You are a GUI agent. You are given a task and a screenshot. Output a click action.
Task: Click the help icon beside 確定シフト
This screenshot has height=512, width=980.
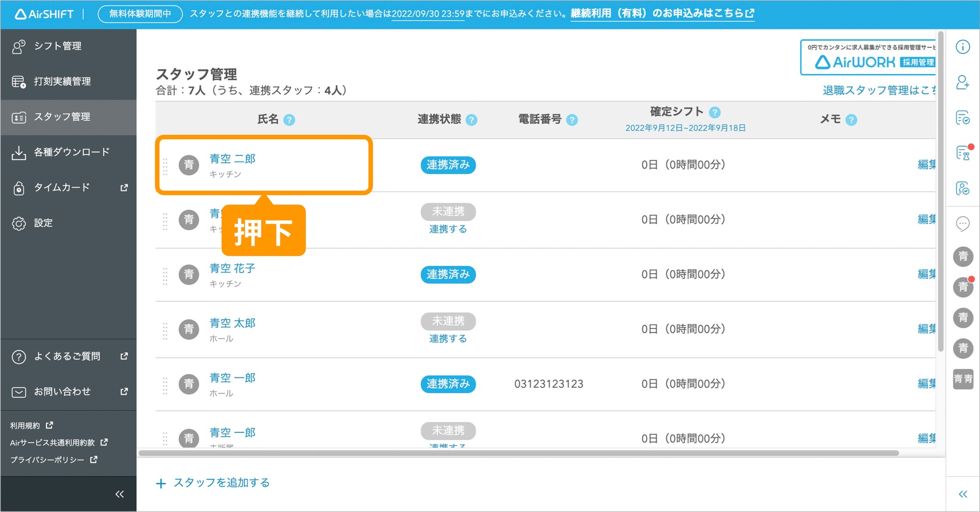pyautogui.click(x=716, y=112)
